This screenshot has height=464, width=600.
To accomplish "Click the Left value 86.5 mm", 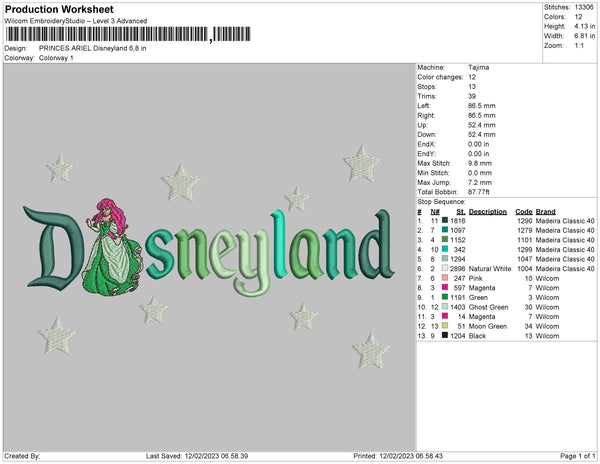I will pos(481,106).
